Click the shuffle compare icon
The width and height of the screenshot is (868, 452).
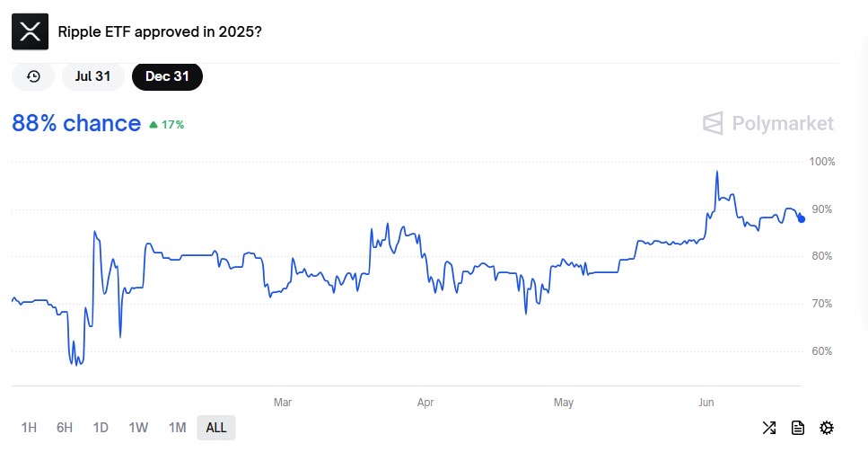pyautogui.click(x=769, y=428)
